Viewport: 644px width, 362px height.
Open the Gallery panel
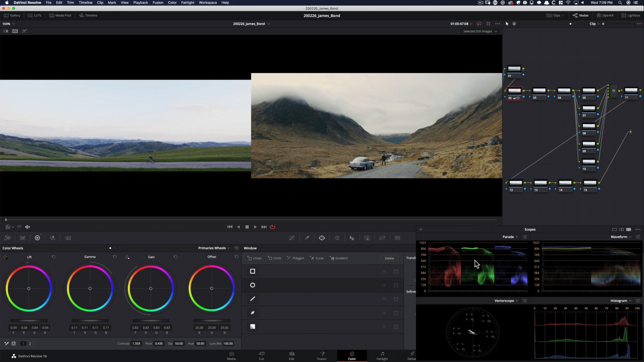[12, 15]
